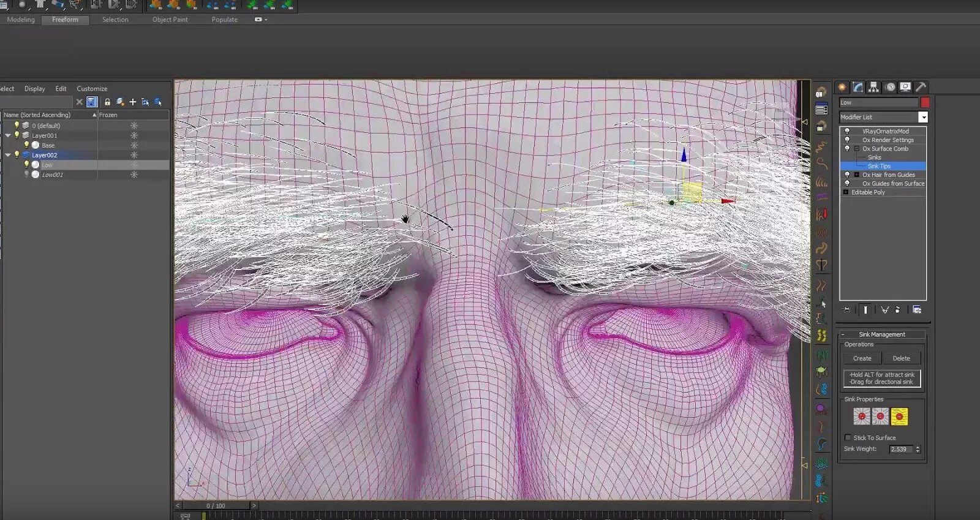The width and height of the screenshot is (980, 520).
Task: Collapse the Sink Management rollout
Action: click(843, 334)
